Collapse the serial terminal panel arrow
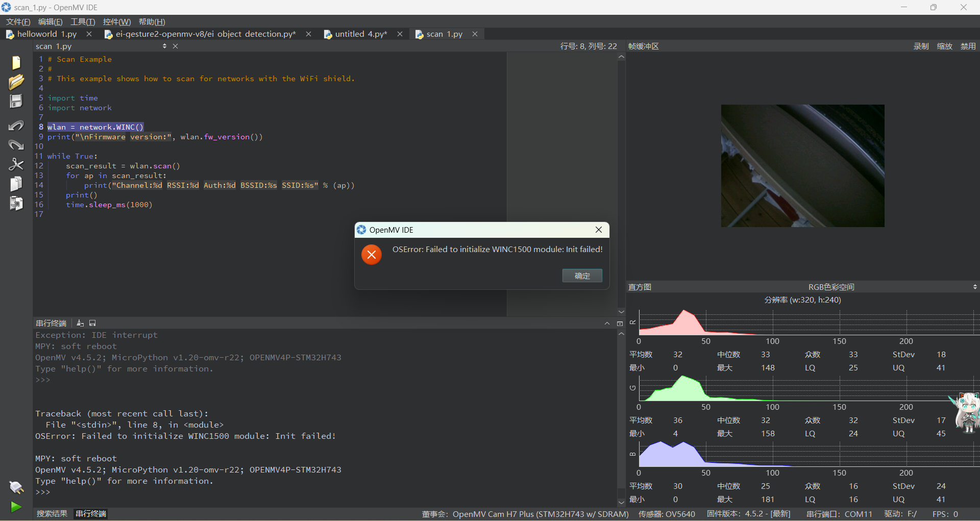Screen dimensions: 980x521 607,324
